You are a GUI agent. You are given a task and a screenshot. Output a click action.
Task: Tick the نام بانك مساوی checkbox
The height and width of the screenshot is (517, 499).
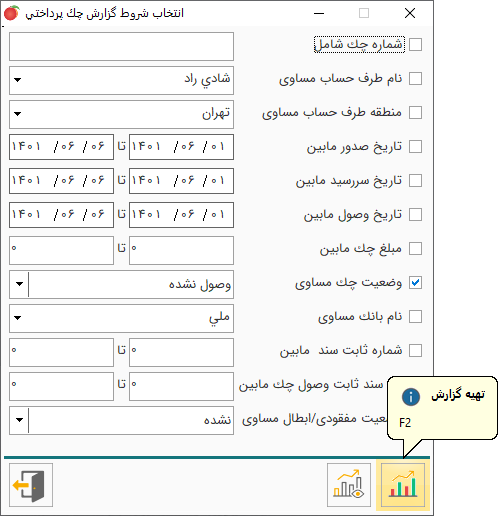click(415, 317)
